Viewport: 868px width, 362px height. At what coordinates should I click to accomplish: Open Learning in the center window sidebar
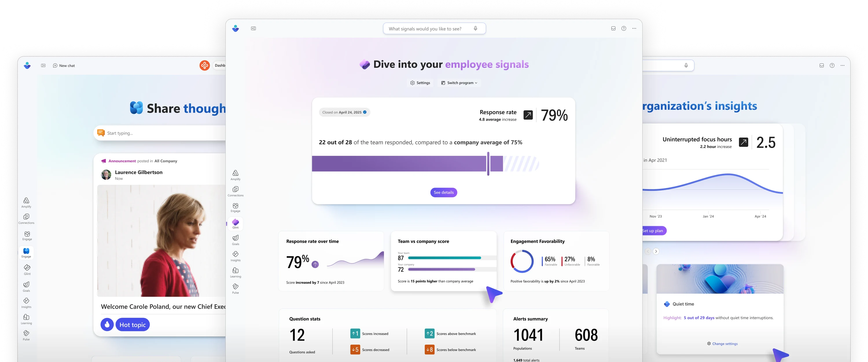pyautogui.click(x=236, y=272)
